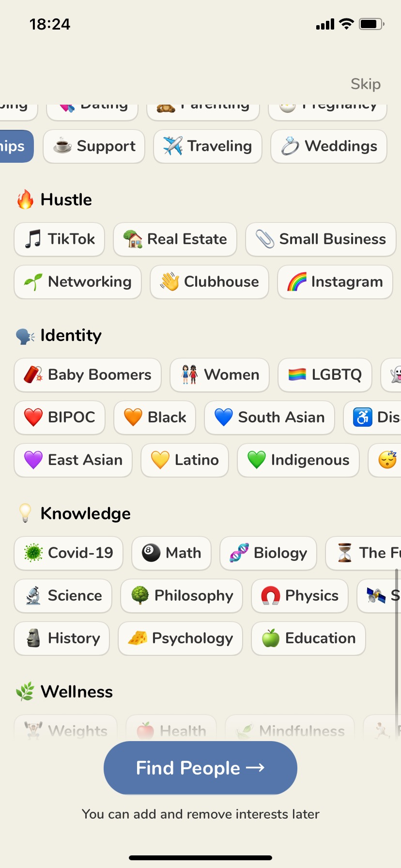Toggle the Real Estate interest

point(175,239)
